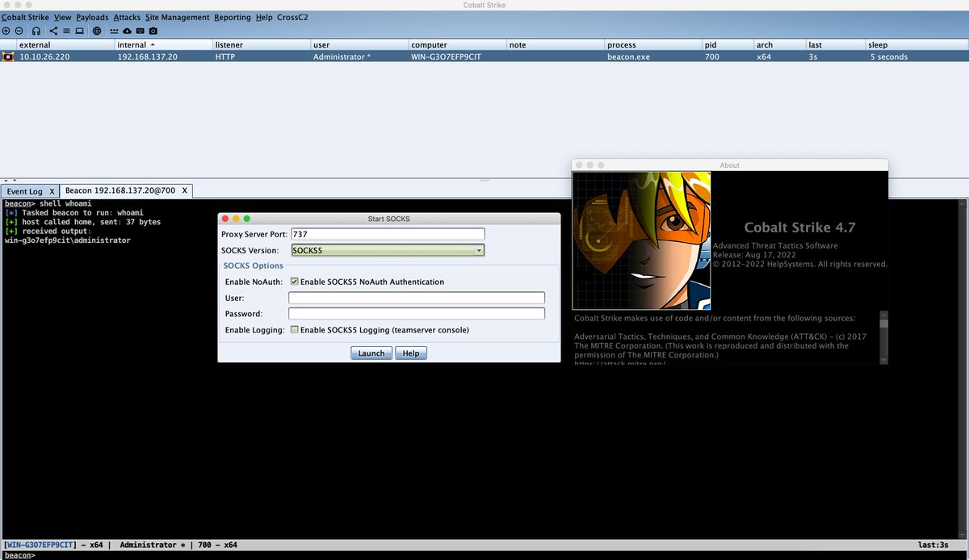
Task: Open the View menu
Action: 62,17
